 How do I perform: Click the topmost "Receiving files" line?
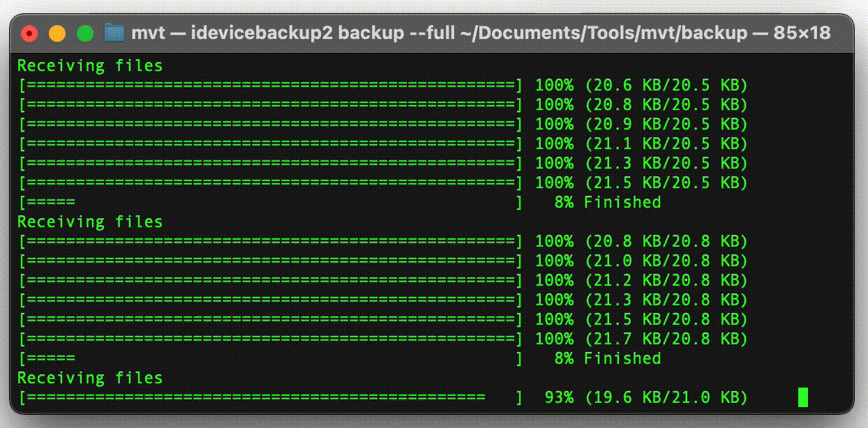coord(90,66)
